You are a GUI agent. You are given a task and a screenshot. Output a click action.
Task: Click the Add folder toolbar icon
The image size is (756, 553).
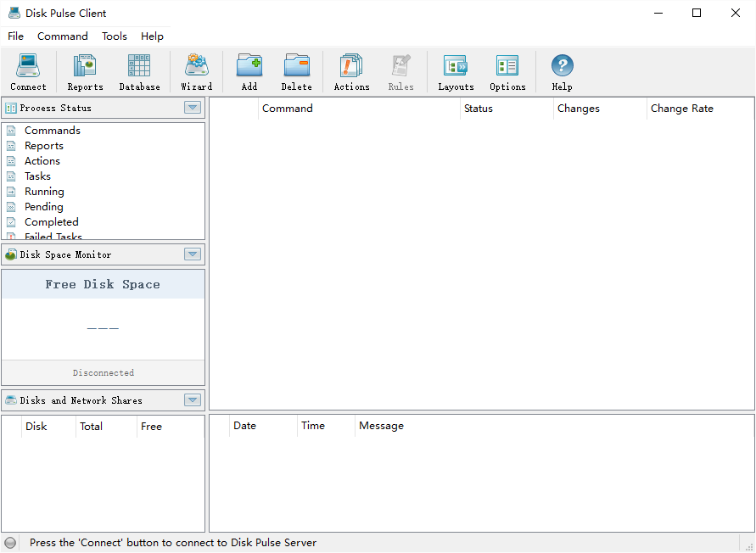tap(249, 65)
